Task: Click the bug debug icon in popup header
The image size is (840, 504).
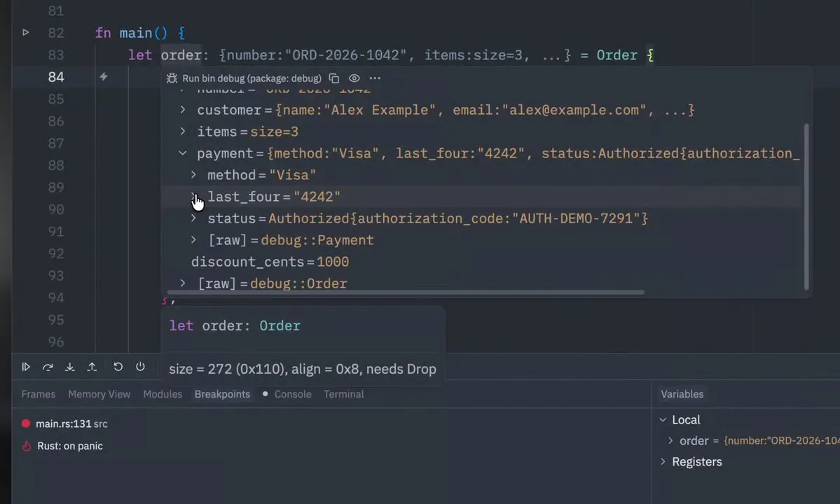Action: (172, 78)
